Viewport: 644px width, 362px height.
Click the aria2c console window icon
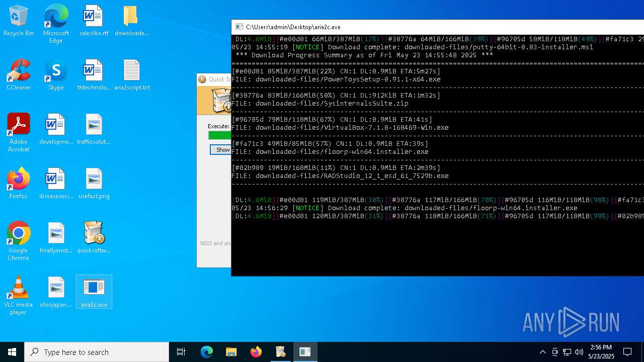(x=239, y=27)
